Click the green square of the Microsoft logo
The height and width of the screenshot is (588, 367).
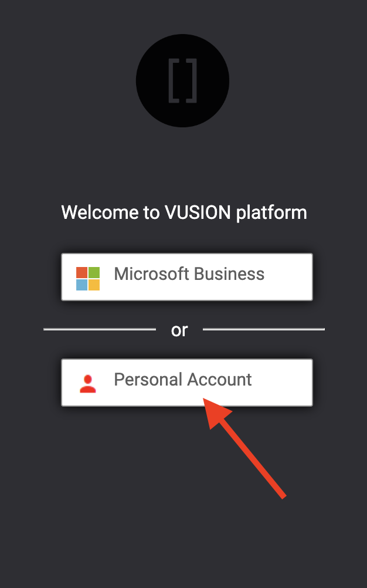pyautogui.click(x=93, y=272)
